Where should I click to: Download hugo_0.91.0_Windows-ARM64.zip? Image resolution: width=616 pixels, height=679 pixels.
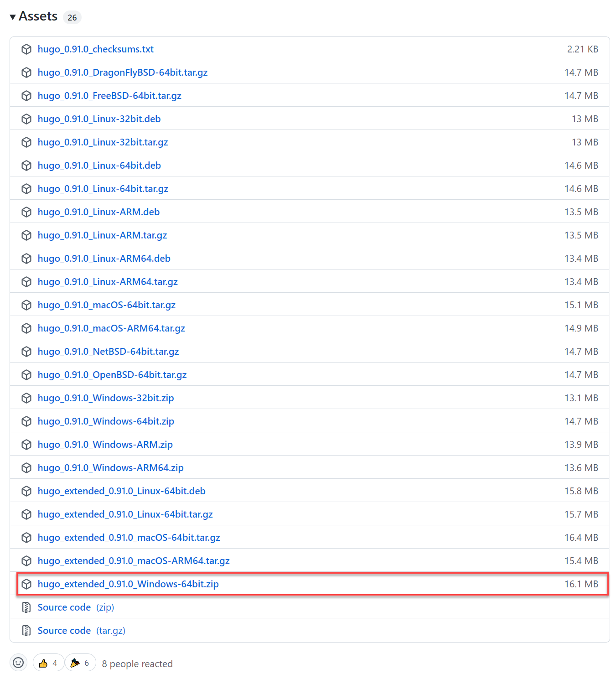click(111, 467)
